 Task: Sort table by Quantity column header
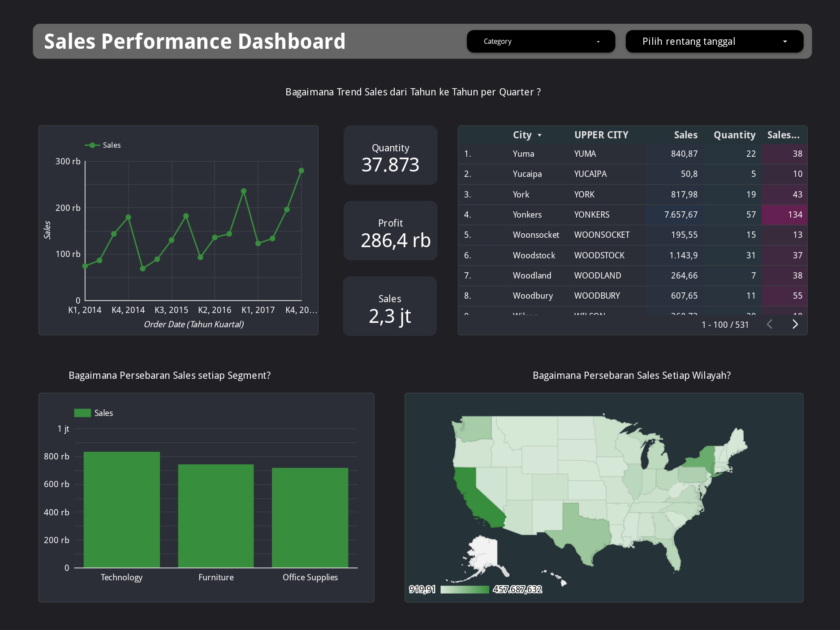734,135
